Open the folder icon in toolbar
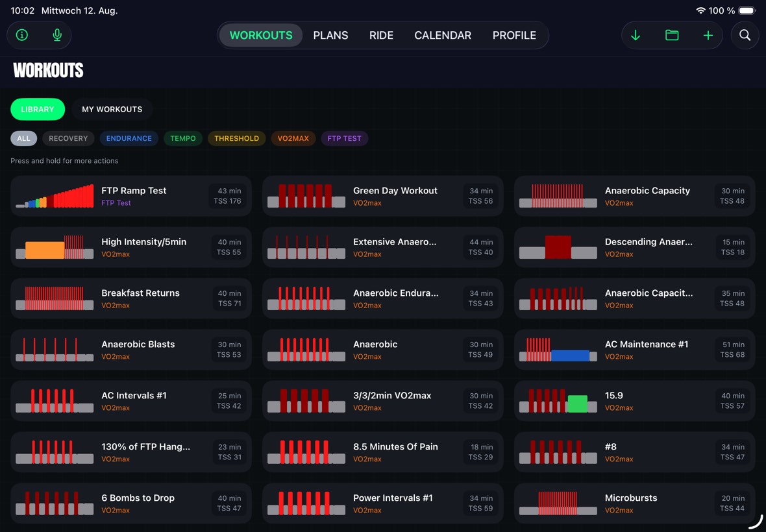The height and width of the screenshot is (532, 766). click(672, 35)
